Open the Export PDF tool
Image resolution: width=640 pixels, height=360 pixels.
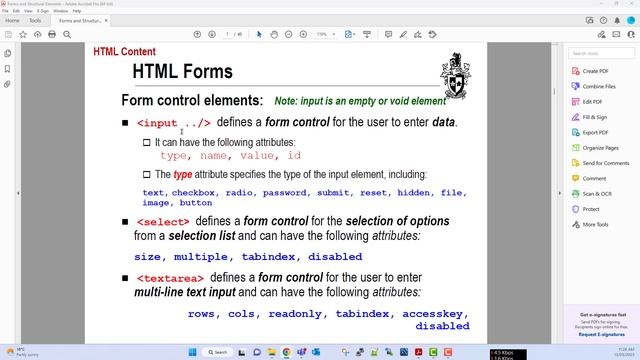pos(590,133)
